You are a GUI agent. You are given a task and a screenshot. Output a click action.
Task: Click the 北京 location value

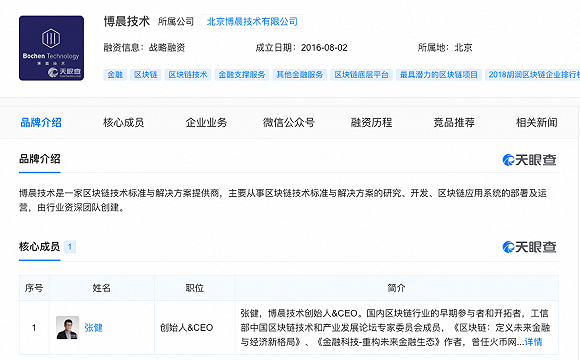point(463,48)
